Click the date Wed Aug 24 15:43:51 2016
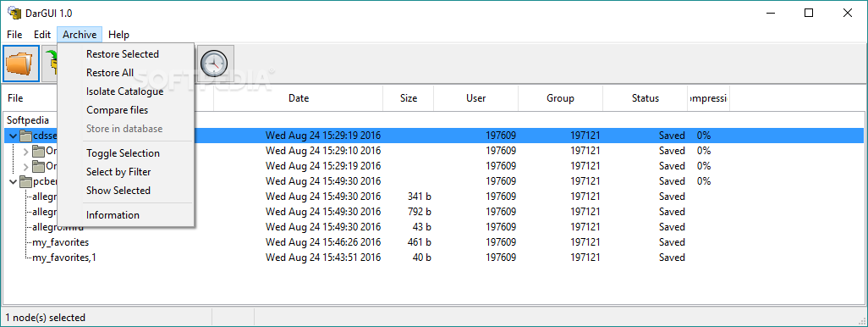Image resolution: width=868 pixels, height=327 pixels. click(x=323, y=258)
